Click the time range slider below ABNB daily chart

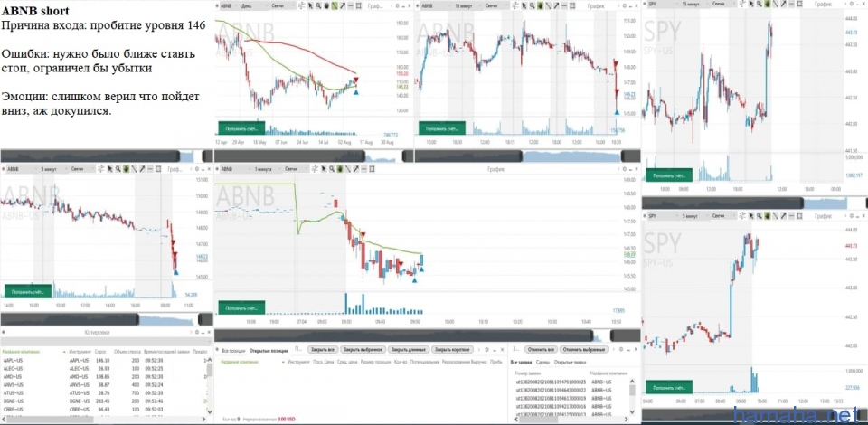tap(314, 156)
